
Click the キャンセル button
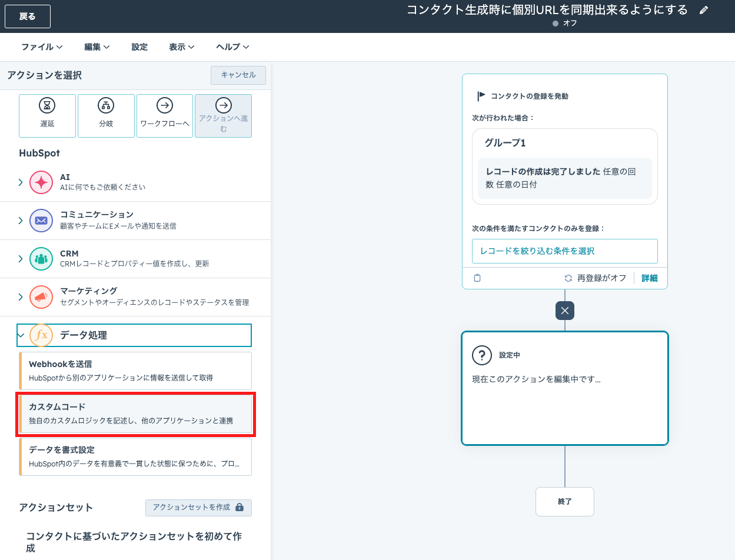point(238,75)
